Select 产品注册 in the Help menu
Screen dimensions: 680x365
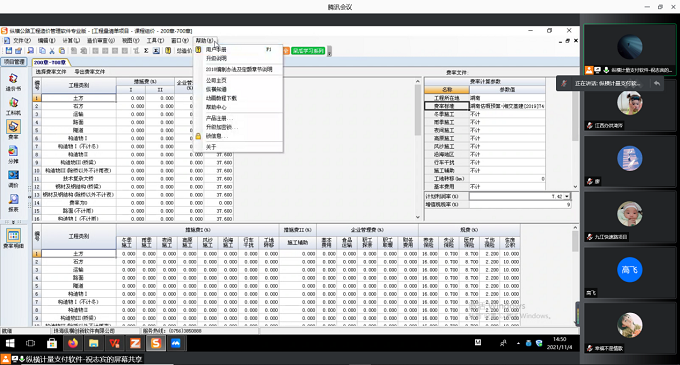(x=238, y=118)
